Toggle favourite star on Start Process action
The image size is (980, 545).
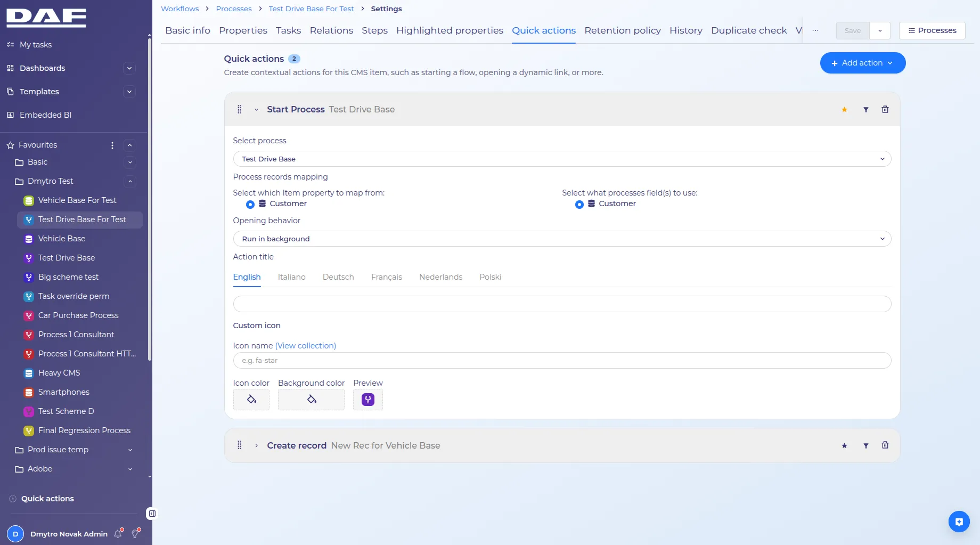pos(844,110)
